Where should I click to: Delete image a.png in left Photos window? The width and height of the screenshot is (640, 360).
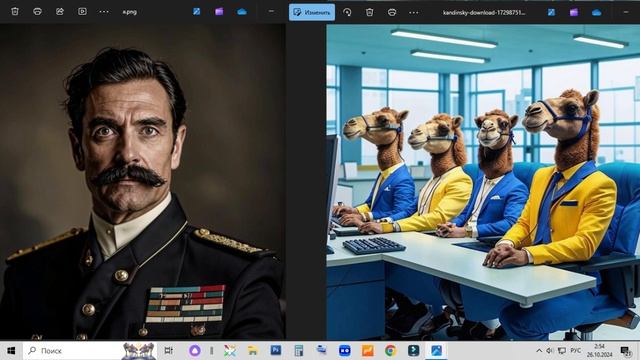click(x=15, y=11)
